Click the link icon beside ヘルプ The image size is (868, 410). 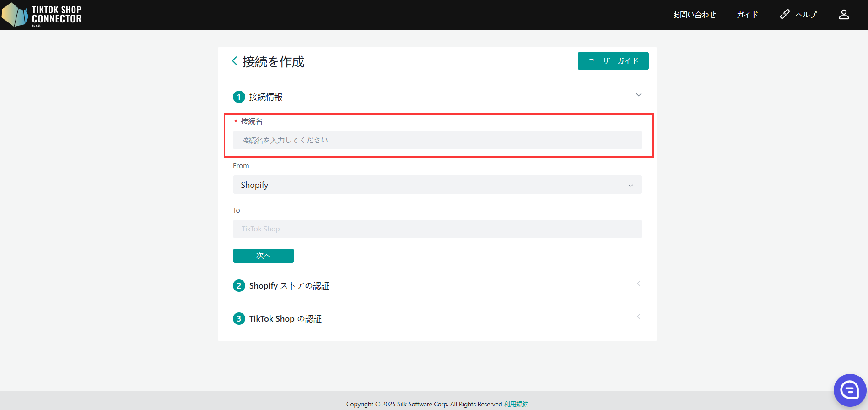coord(785,14)
